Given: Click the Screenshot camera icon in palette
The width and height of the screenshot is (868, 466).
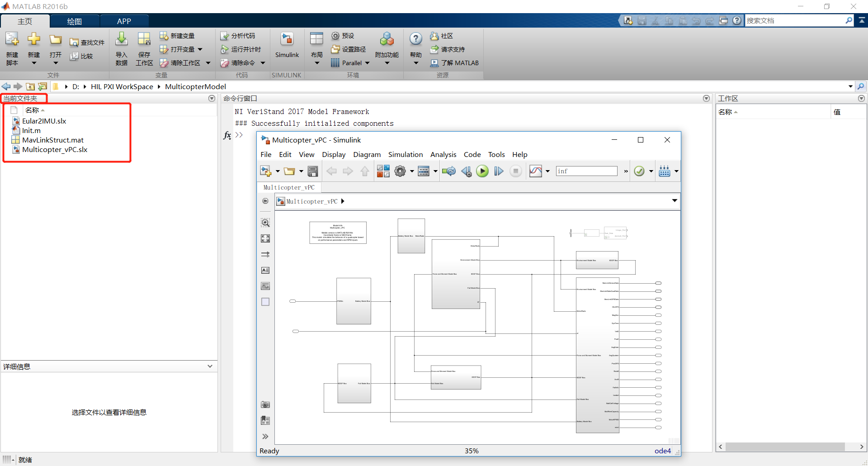Looking at the screenshot, I should pyautogui.click(x=265, y=404).
